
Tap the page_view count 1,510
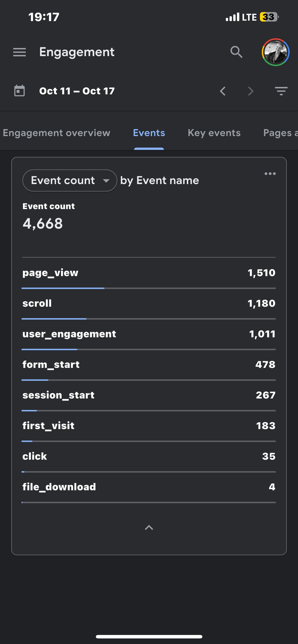tap(262, 273)
